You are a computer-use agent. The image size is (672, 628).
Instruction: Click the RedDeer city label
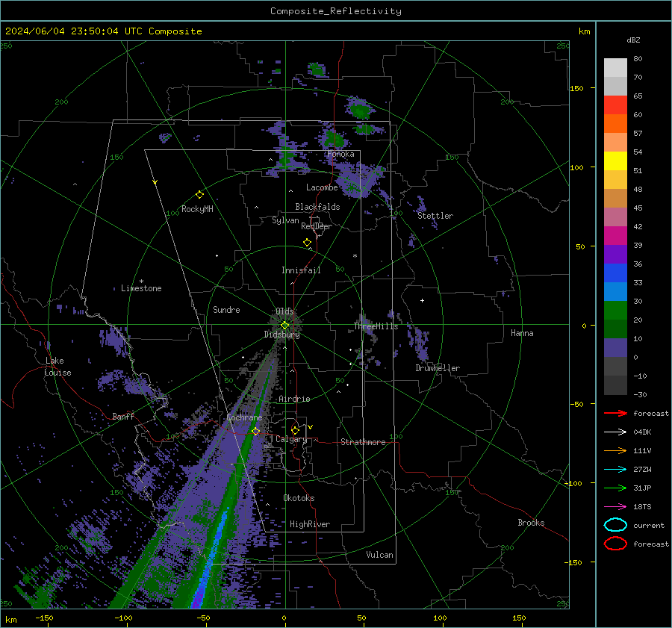pos(317,226)
